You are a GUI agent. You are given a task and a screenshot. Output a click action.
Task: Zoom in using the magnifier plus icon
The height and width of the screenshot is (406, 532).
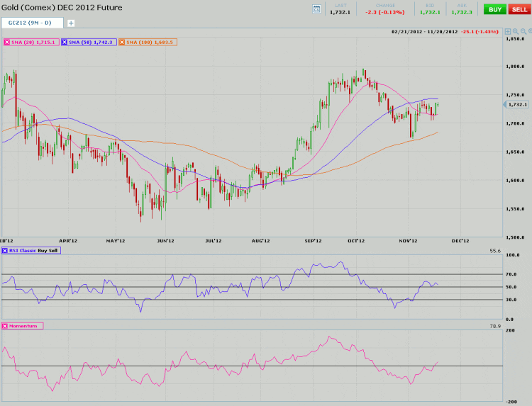[x=516, y=32]
